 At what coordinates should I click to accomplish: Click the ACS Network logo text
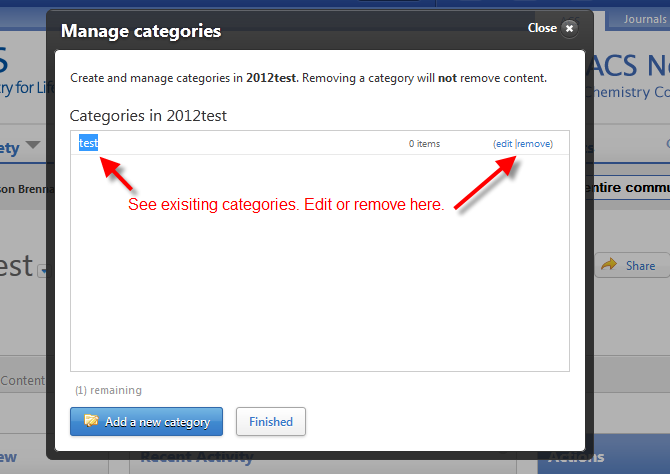[632, 69]
